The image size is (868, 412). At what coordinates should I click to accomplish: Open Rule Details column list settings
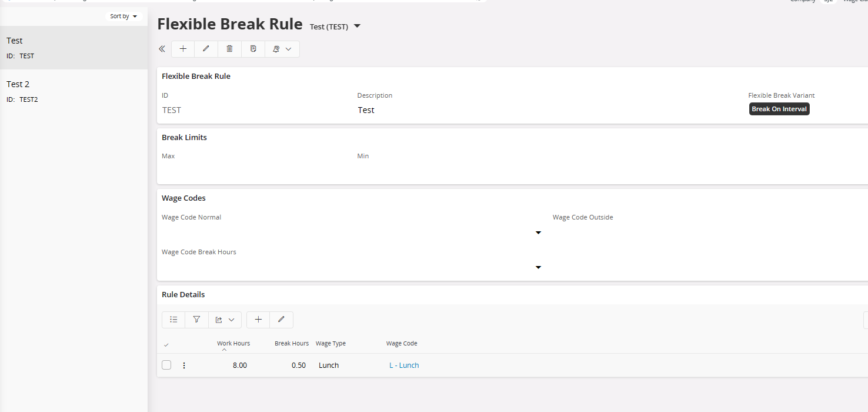pyautogui.click(x=173, y=320)
